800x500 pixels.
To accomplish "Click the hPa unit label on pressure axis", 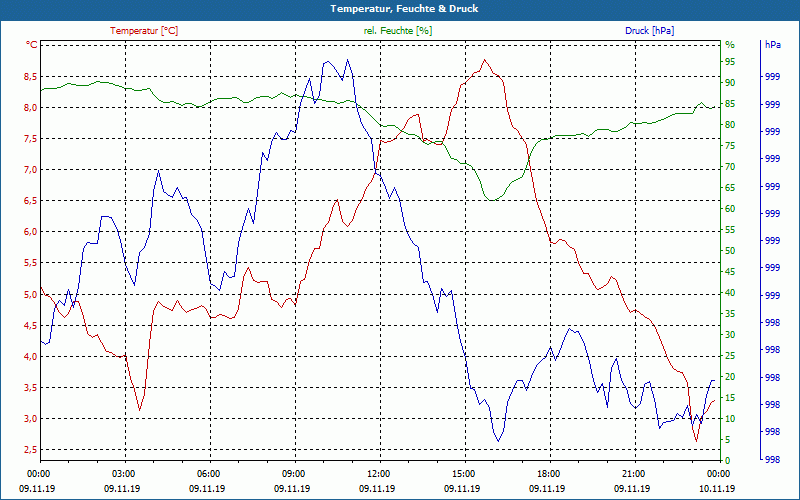I will pos(773,45).
